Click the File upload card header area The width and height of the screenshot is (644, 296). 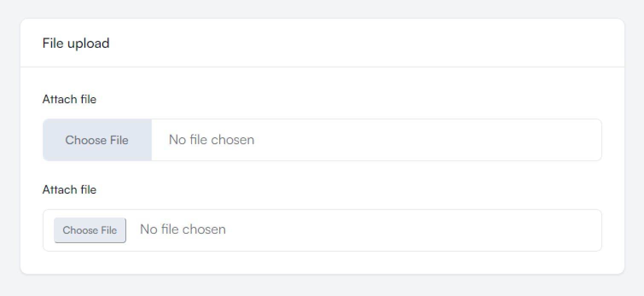[341, 43]
